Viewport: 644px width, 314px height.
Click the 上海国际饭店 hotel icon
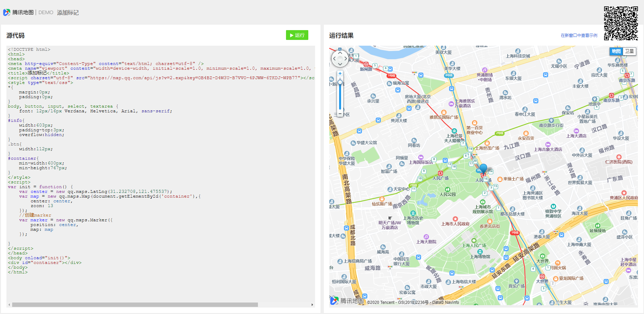pyautogui.click(x=421, y=157)
